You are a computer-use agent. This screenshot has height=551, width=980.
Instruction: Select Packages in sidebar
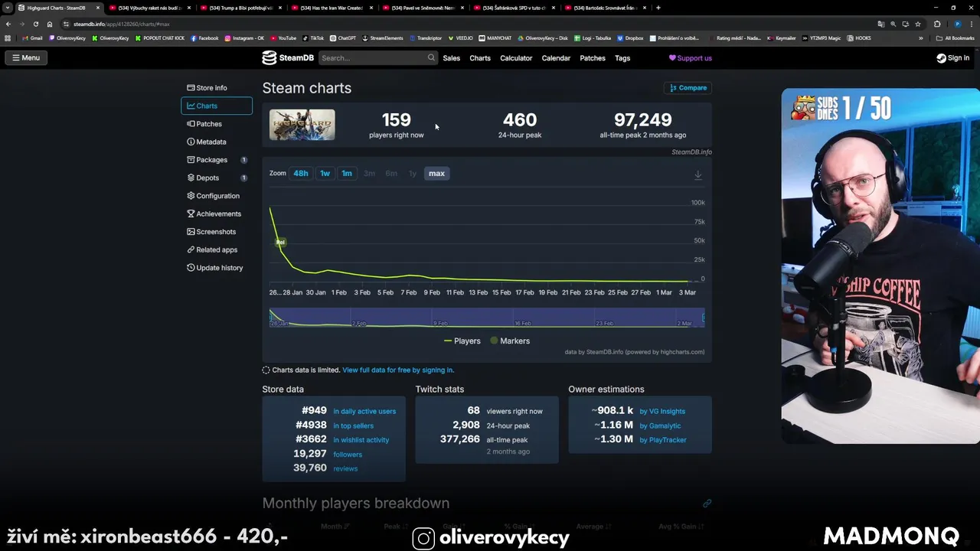(217, 160)
